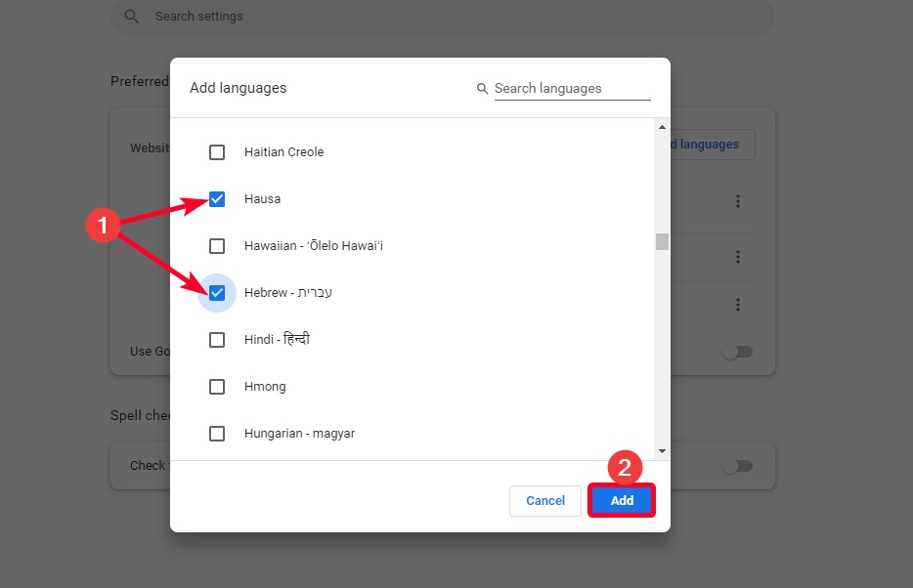The width and height of the screenshot is (913, 588).
Task: Check the Hawaiian language checkbox
Action: [x=216, y=245]
